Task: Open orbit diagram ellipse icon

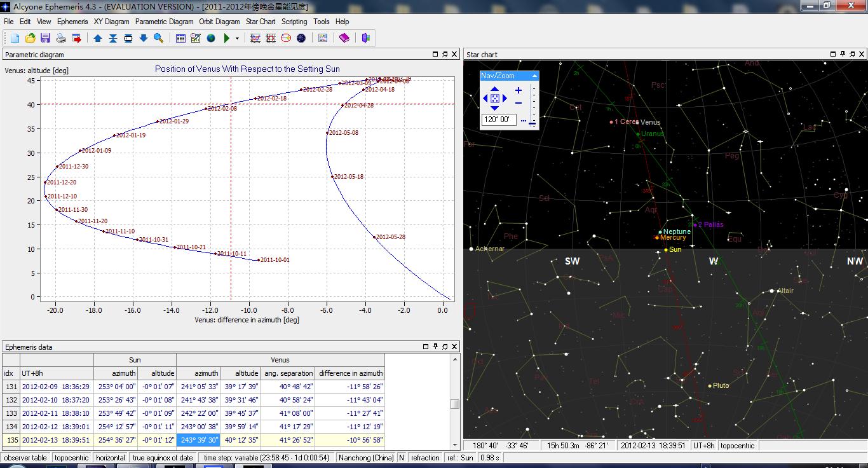Action: point(286,38)
